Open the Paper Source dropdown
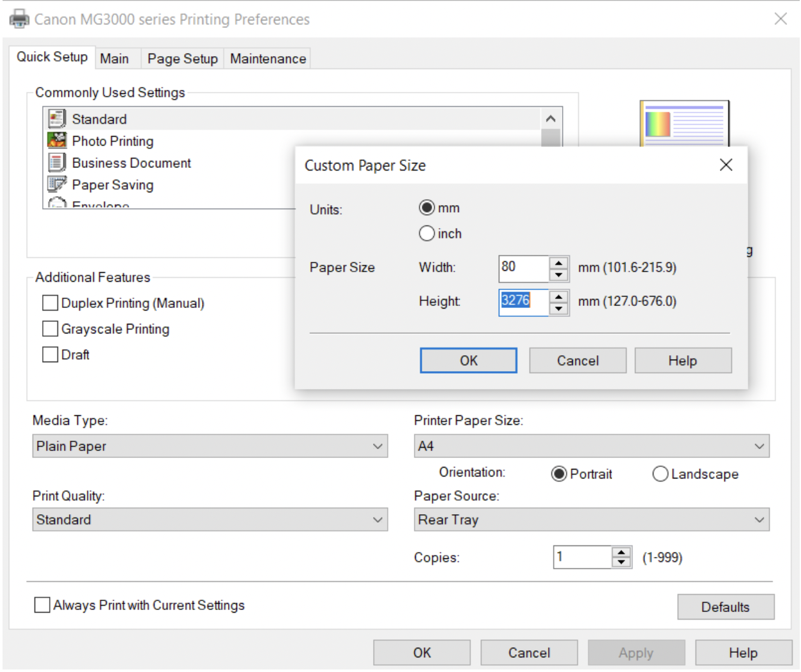Viewport: 801px width, 672px height. pos(591,520)
